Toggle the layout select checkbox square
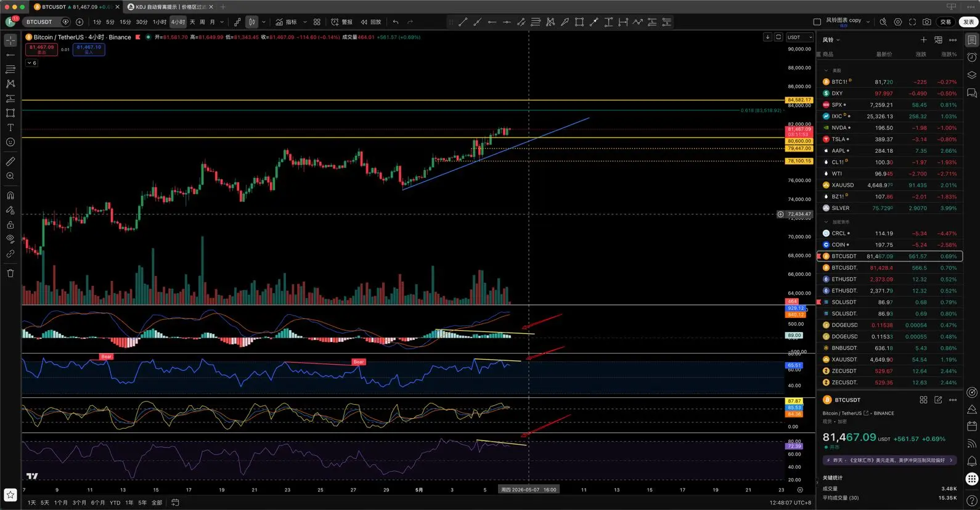Image resolution: width=980 pixels, height=510 pixels. [x=817, y=22]
